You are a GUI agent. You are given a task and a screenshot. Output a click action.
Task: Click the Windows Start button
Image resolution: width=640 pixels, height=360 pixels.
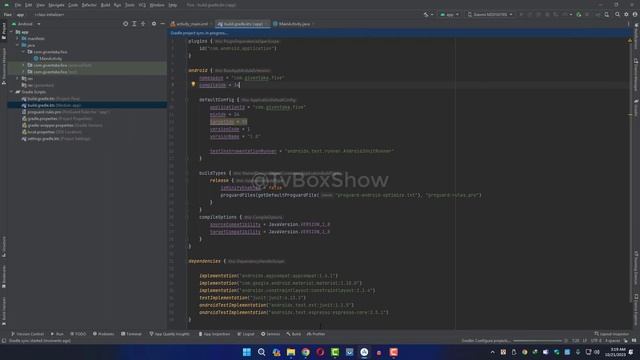click(x=247, y=352)
